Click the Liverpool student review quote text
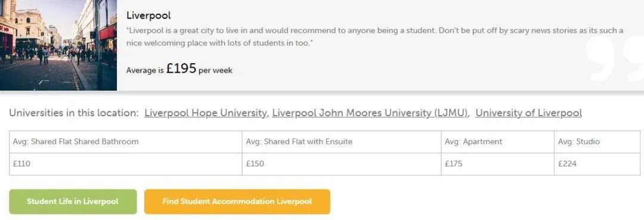Viewport: 644px width, 220px height. [374, 36]
